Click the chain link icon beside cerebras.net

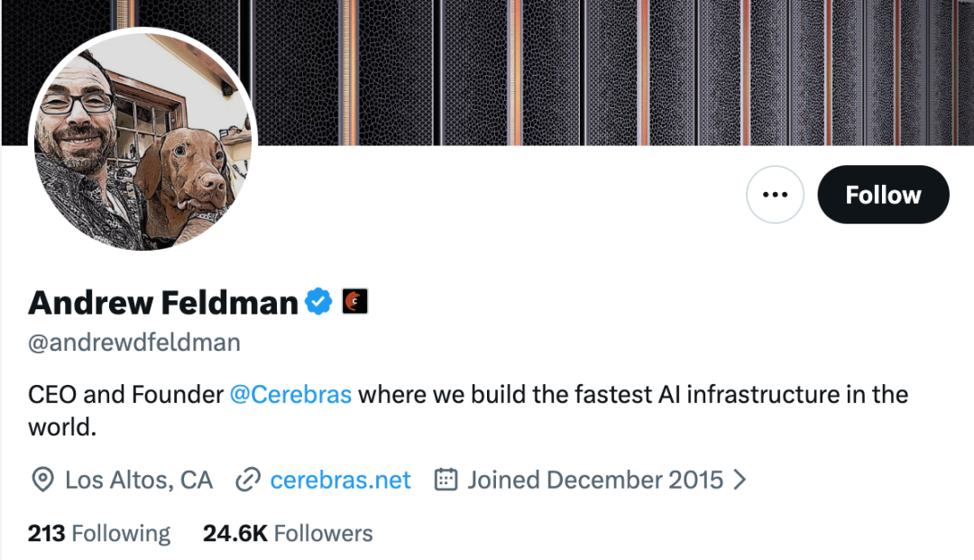pyautogui.click(x=248, y=480)
